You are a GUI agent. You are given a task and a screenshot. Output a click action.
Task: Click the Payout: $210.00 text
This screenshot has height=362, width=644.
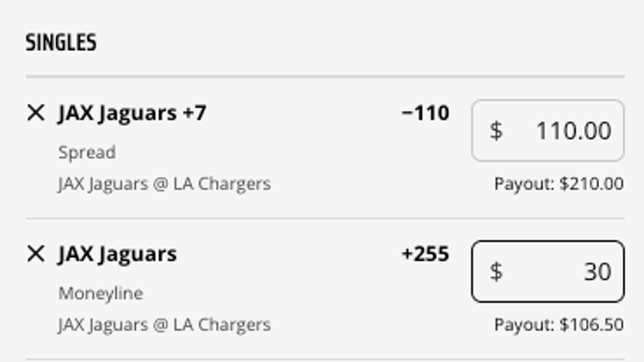(559, 184)
